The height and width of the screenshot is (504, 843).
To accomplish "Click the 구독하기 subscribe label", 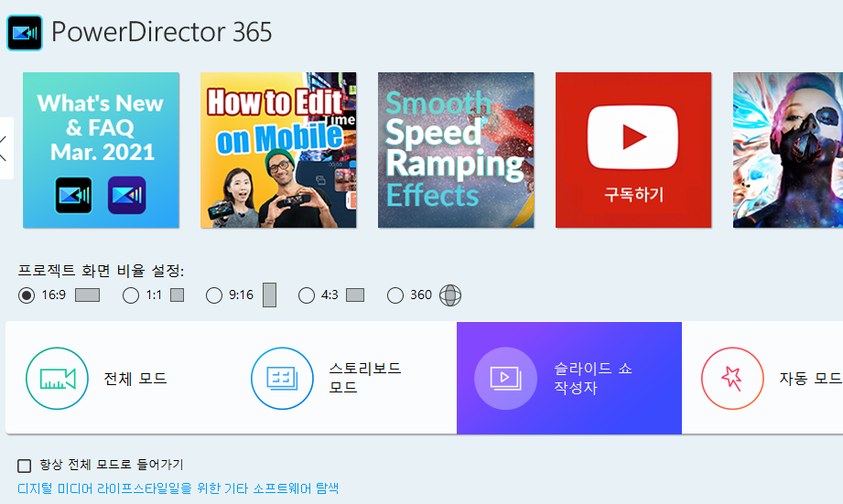I will (634, 194).
